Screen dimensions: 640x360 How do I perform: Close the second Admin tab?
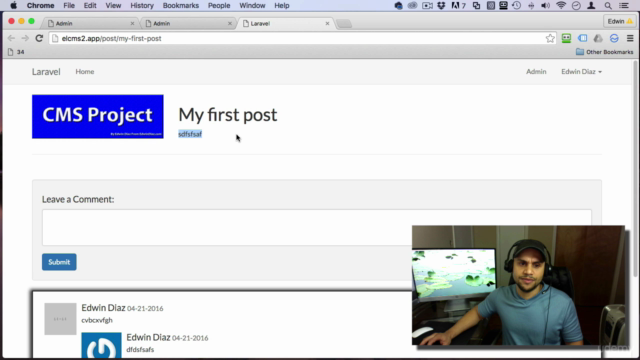tap(230, 24)
